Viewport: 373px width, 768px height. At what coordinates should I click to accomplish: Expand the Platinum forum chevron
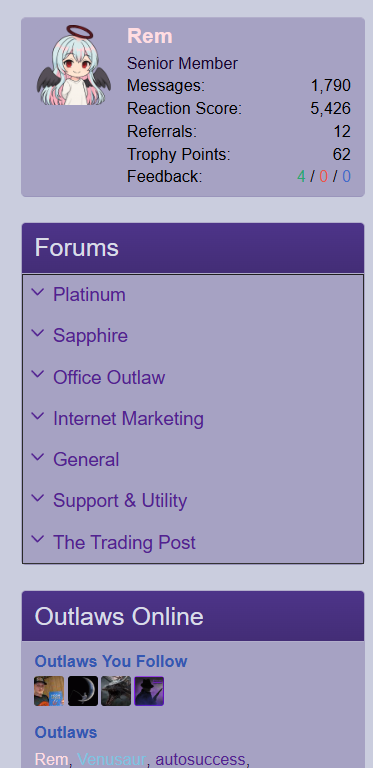coord(38,292)
